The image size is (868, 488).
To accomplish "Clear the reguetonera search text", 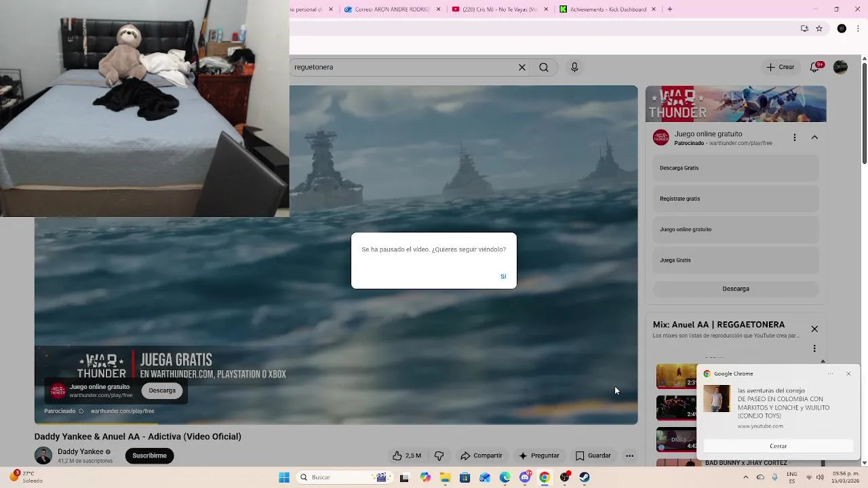I will point(522,67).
